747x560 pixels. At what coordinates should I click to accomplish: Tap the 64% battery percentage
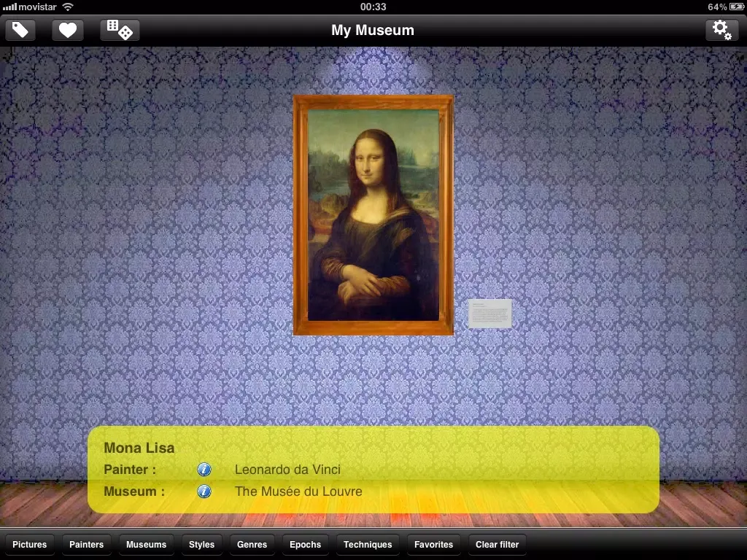pos(717,7)
